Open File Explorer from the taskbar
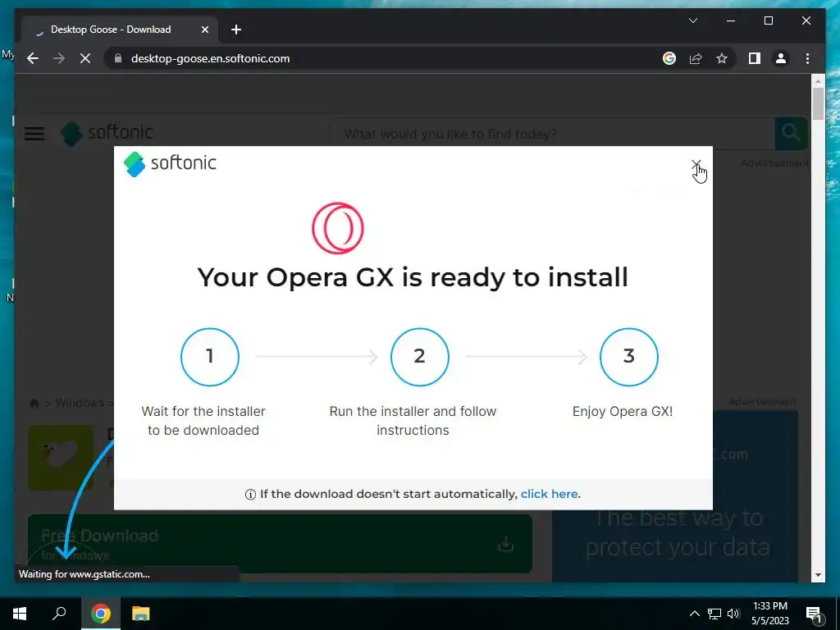This screenshot has height=630, width=840. (x=141, y=614)
